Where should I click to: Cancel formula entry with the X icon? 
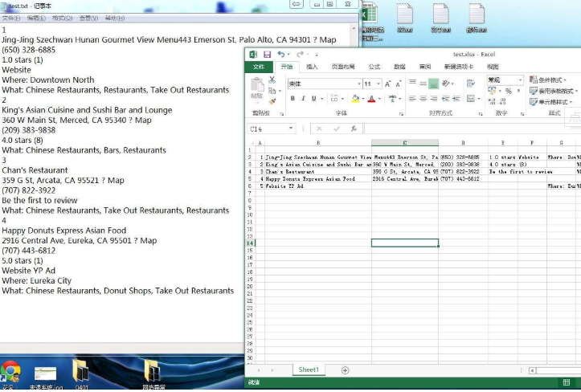[319, 129]
